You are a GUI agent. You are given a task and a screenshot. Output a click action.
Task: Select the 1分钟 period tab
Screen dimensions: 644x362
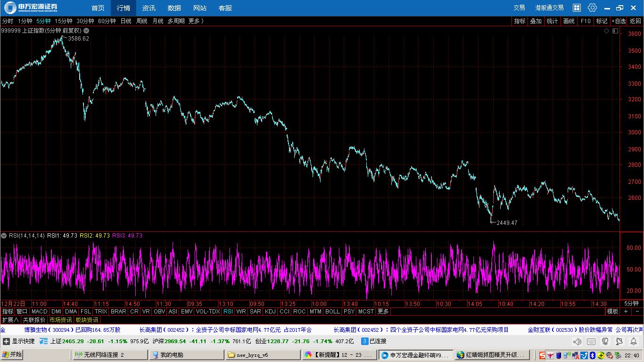click(x=25, y=21)
